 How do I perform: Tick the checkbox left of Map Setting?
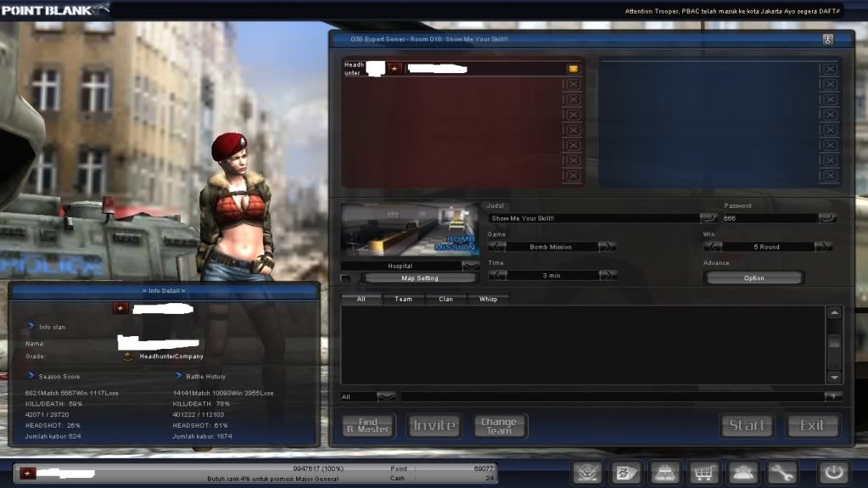pyautogui.click(x=346, y=278)
